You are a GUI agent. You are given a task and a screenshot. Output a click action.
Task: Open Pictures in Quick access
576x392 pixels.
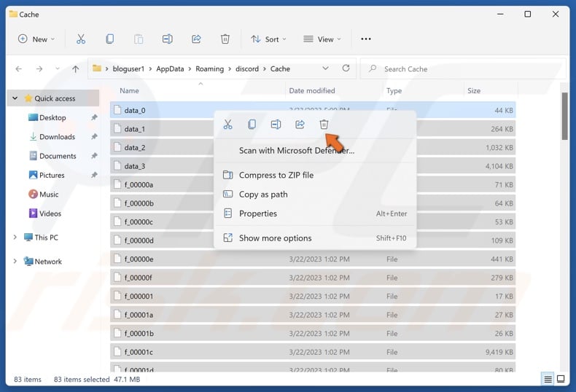pyautogui.click(x=52, y=175)
